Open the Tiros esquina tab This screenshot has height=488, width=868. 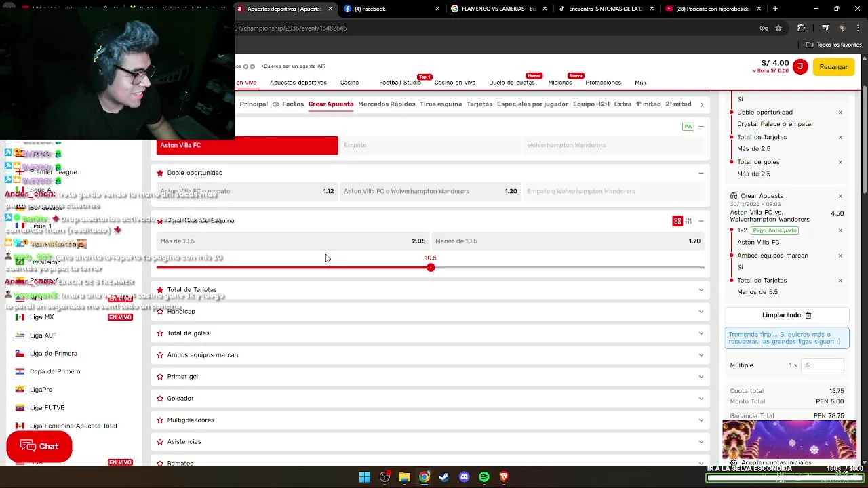(x=441, y=104)
